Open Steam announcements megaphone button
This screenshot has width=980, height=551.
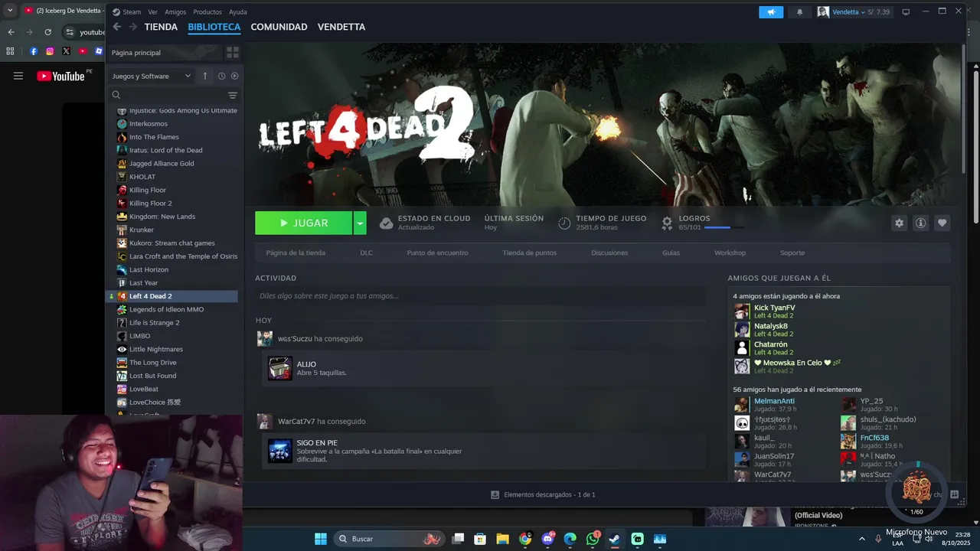(x=771, y=11)
